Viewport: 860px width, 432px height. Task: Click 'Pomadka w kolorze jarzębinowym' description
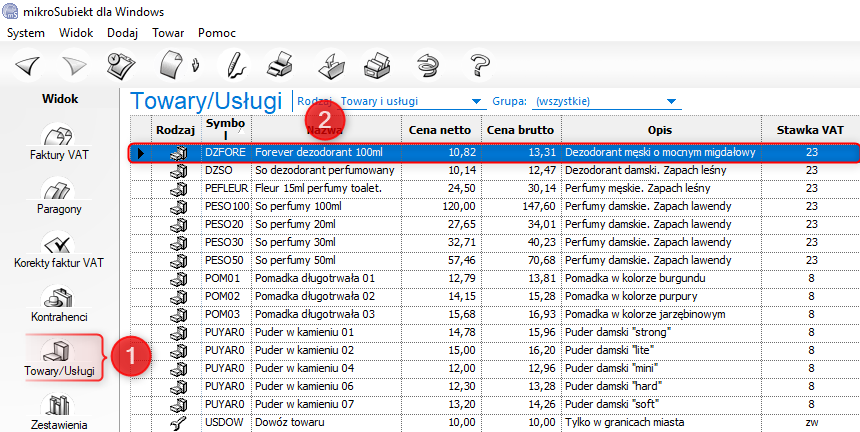pos(659,315)
